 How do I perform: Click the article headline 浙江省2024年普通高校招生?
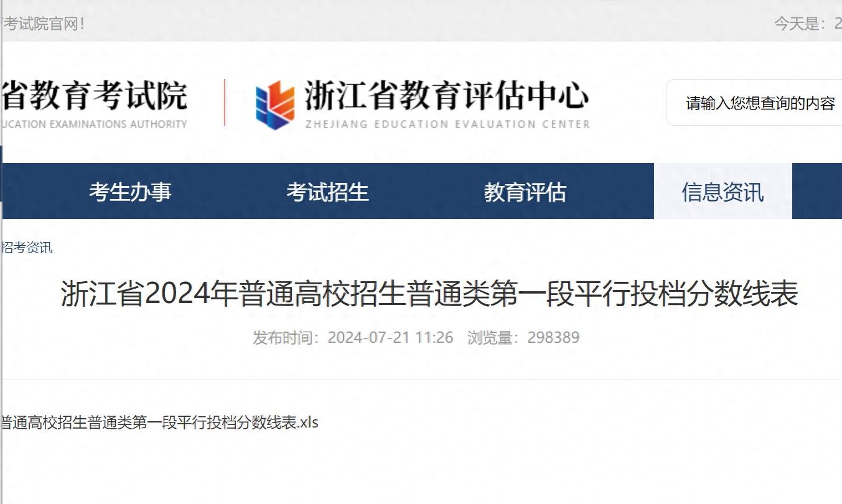tap(429, 294)
